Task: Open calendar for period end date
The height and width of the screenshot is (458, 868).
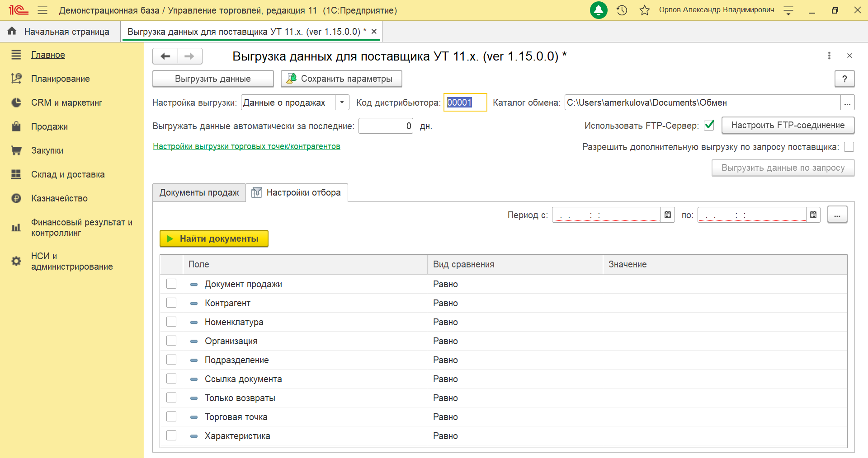Action: tap(813, 215)
